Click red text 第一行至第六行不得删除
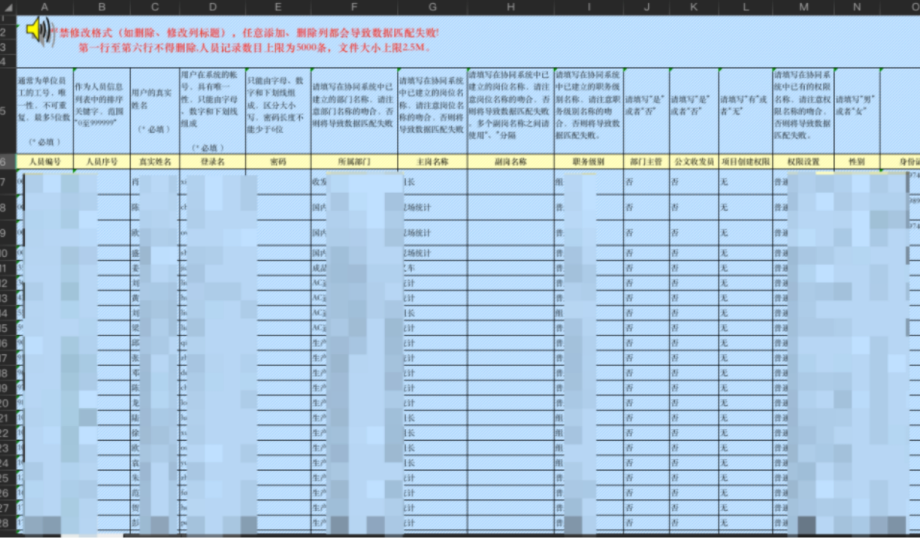The width and height of the screenshot is (920, 539). 255,48
